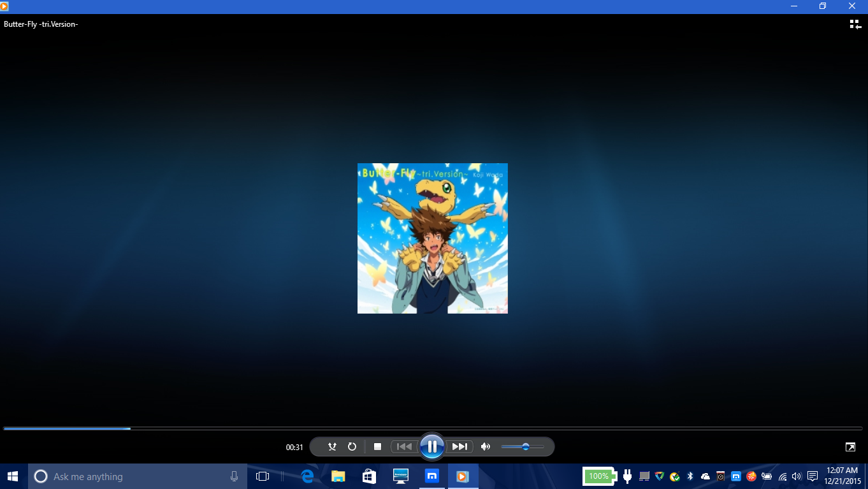Click the Butter-Fly album art thumbnail

[433, 238]
